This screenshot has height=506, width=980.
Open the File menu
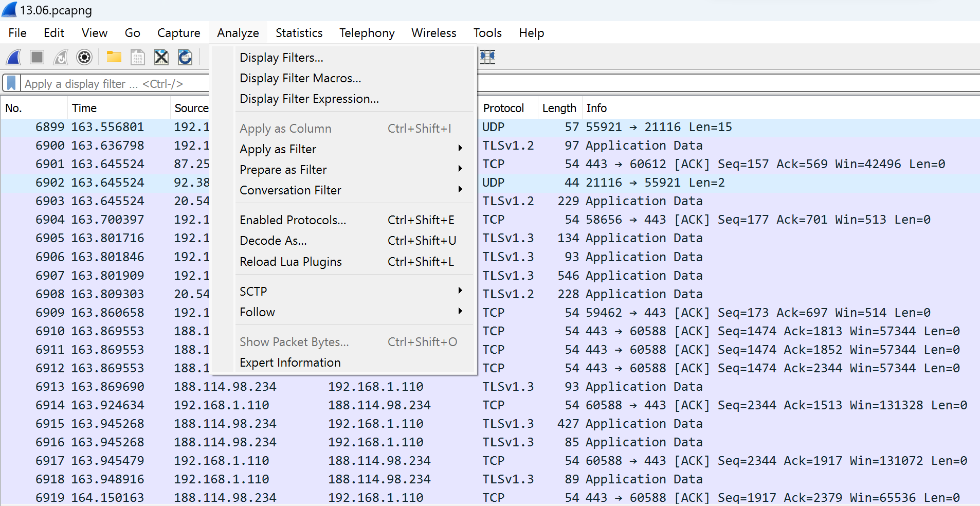[17, 33]
